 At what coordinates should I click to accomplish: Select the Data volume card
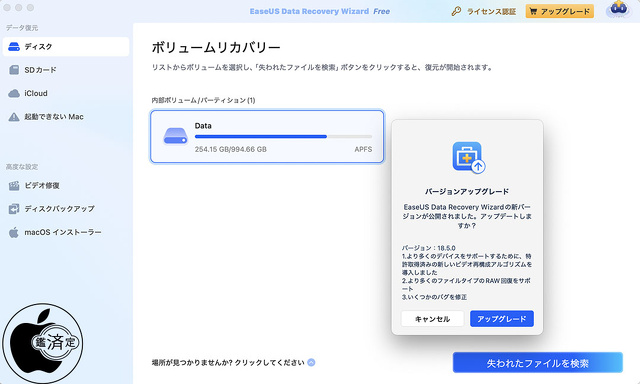(267, 136)
